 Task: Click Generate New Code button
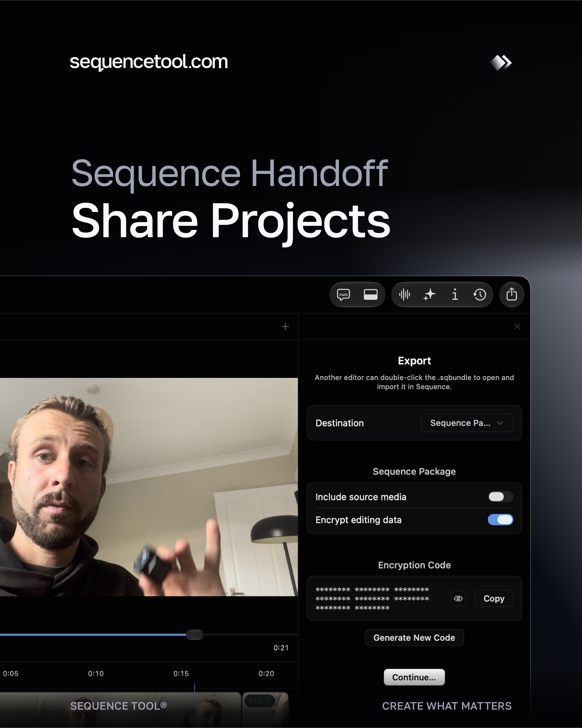(x=414, y=637)
